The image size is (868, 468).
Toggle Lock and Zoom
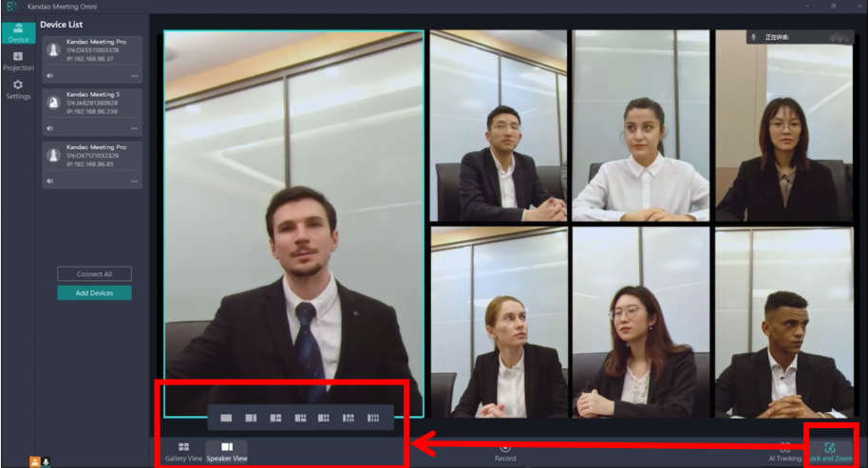(x=830, y=452)
